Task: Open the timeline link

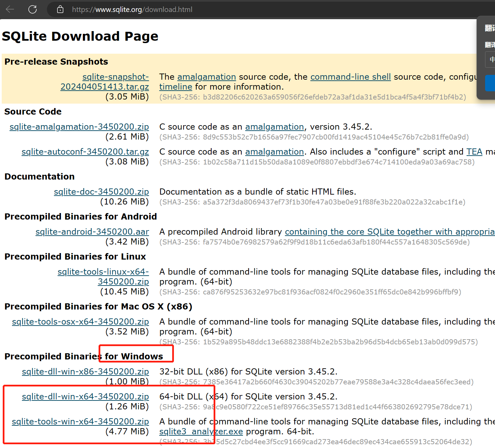Action: [176, 87]
